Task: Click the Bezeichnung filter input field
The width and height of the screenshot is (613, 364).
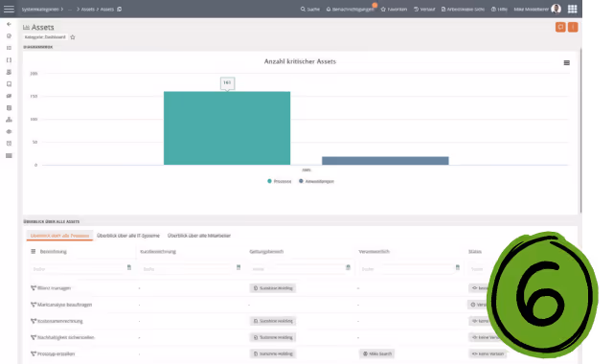Action: [x=78, y=269]
